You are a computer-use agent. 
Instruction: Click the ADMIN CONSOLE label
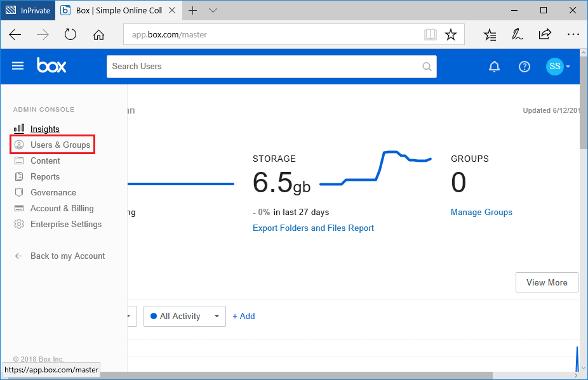[x=44, y=109]
